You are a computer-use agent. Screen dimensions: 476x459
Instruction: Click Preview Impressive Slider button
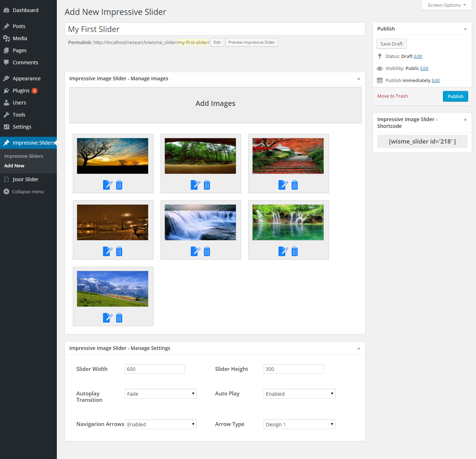tap(251, 42)
